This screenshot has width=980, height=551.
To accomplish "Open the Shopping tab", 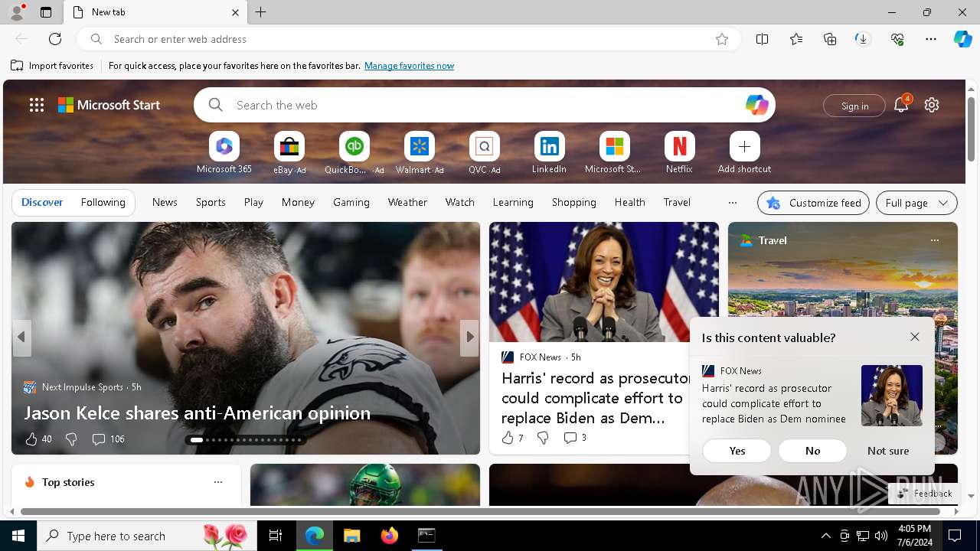I will 573,202.
